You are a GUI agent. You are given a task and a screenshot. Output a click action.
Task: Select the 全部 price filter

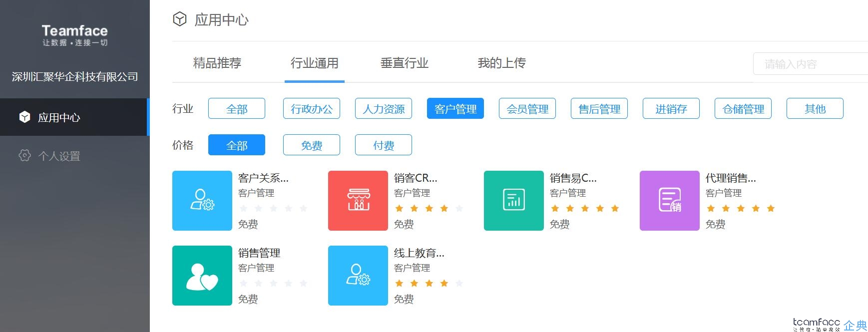click(237, 145)
